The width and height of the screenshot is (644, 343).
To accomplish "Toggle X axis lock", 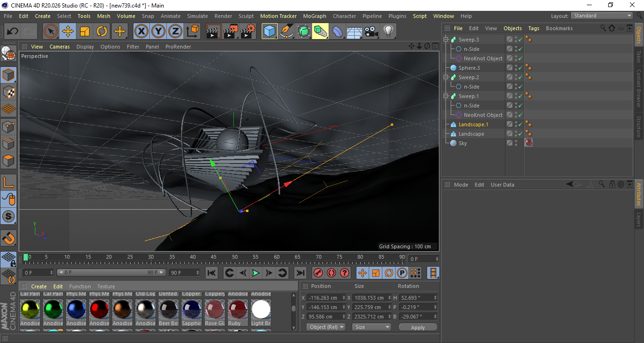I will 141,32.
